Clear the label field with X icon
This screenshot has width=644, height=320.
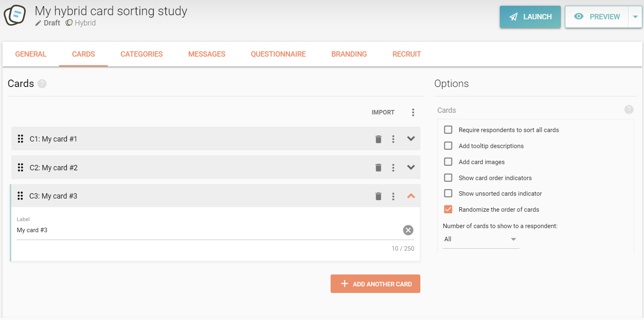coord(408,230)
